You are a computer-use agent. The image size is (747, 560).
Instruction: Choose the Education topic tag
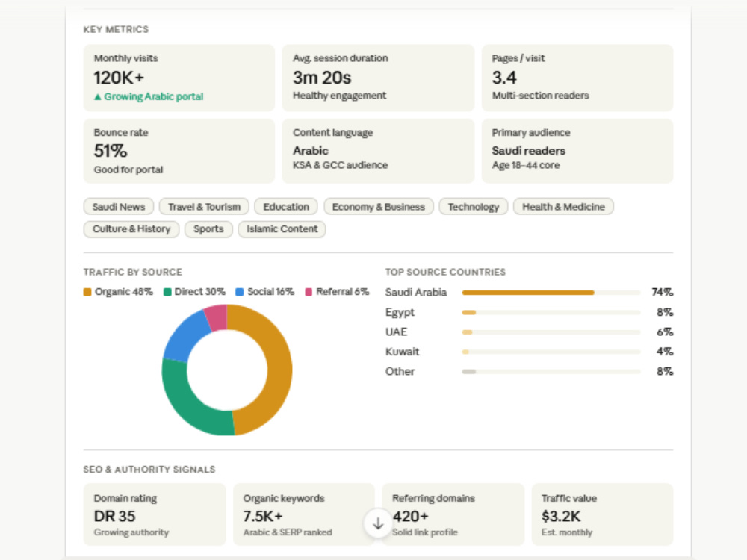pyautogui.click(x=286, y=207)
